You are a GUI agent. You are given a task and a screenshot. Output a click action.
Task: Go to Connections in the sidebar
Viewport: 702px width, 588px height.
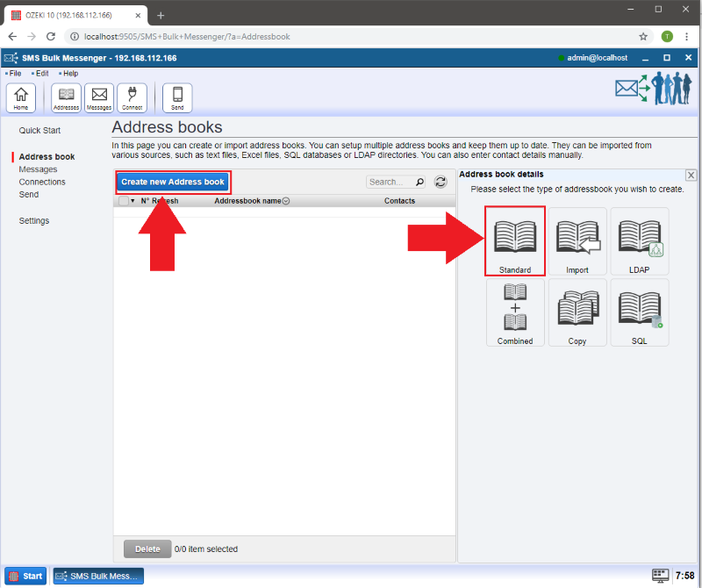tap(42, 182)
